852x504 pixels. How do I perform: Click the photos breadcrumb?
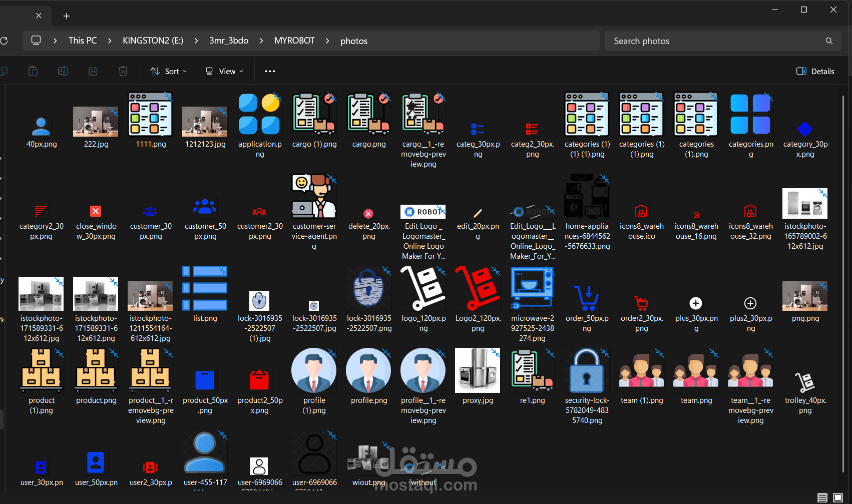tap(354, 41)
